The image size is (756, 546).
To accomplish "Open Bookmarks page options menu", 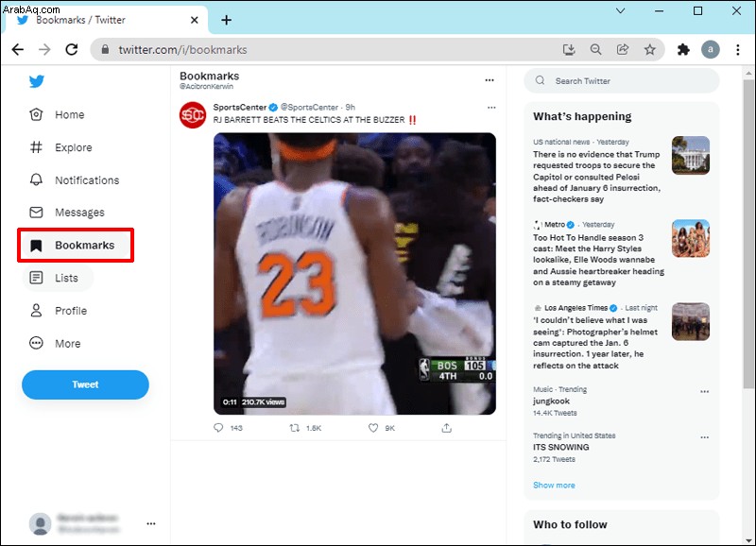I will point(490,80).
